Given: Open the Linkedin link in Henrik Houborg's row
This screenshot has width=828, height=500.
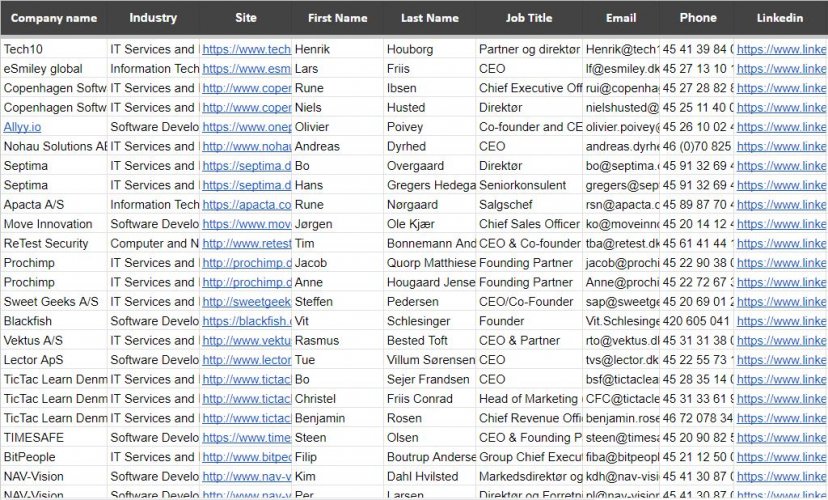Looking at the screenshot, I should coord(781,50).
